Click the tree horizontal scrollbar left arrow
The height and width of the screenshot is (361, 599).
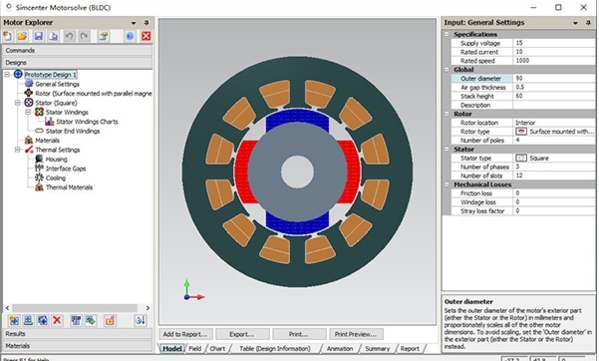pos(7,308)
